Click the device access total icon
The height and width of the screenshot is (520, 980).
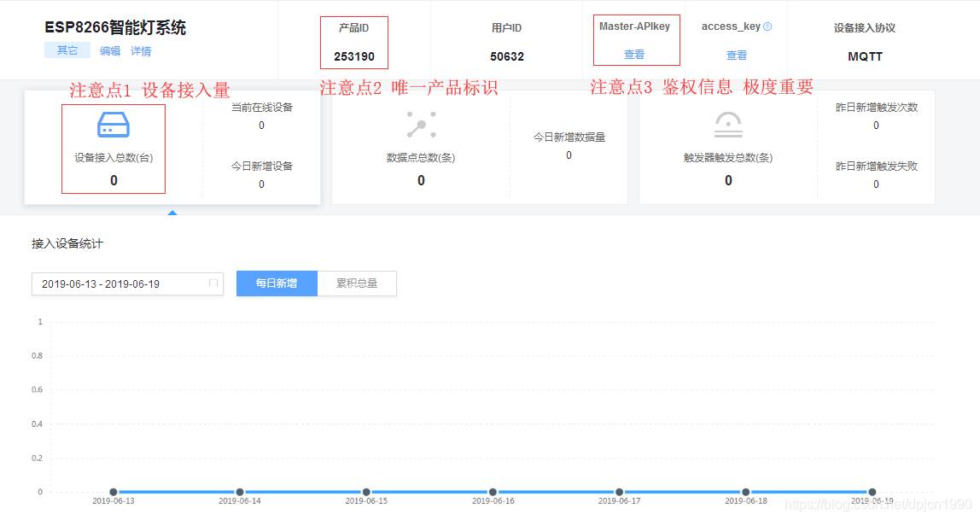[114, 125]
